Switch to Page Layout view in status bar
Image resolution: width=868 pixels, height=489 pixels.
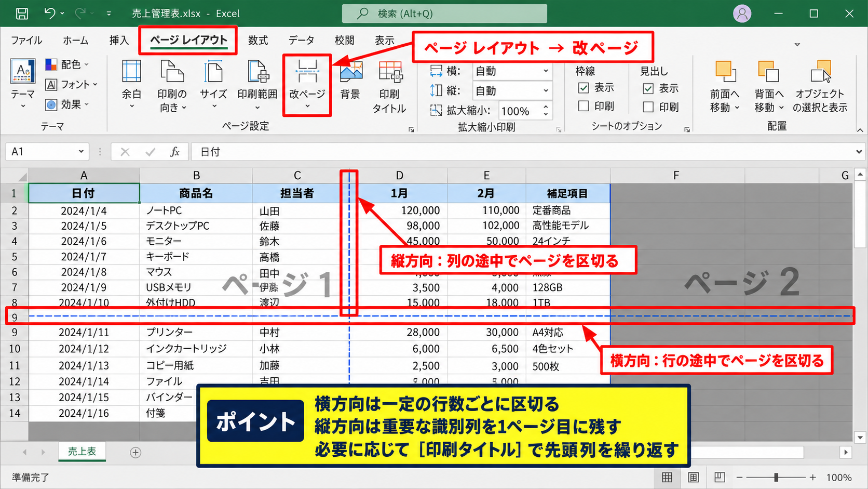(693, 477)
